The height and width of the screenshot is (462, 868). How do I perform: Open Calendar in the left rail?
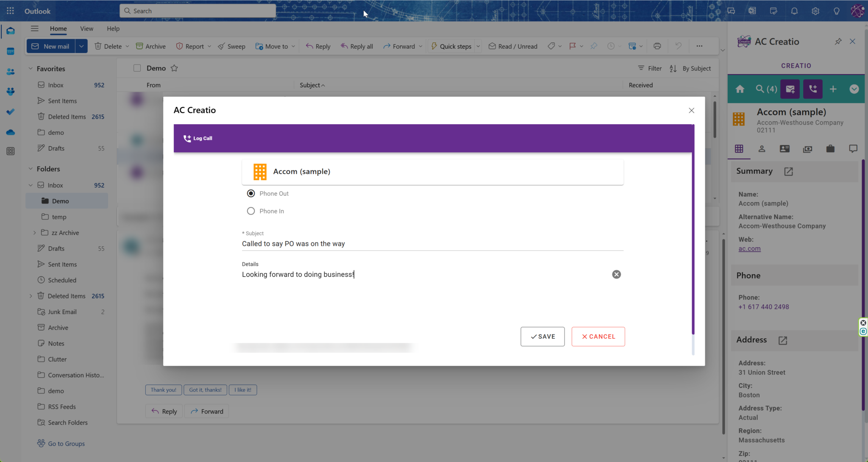tap(11, 51)
